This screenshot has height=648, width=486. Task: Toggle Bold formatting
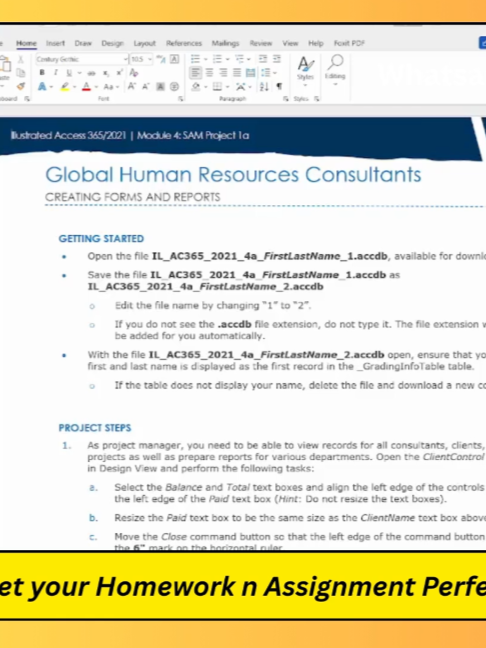(x=42, y=73)
